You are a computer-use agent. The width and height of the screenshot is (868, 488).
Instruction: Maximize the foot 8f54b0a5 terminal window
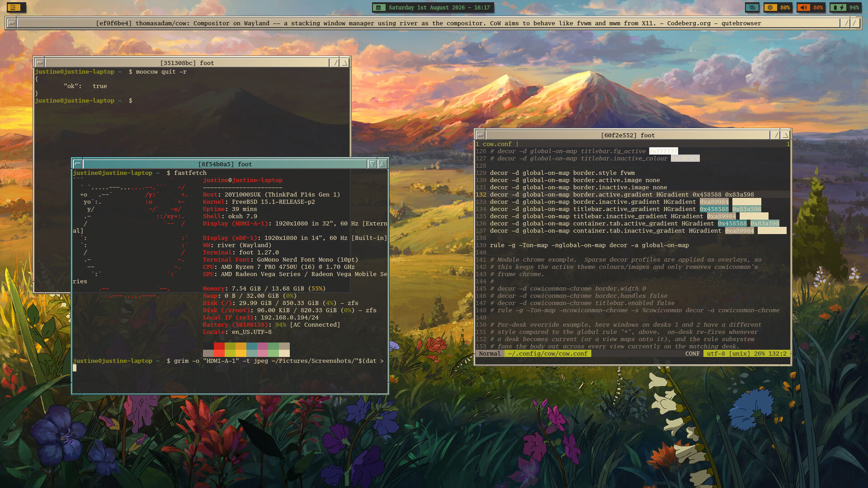pos(382,164)
